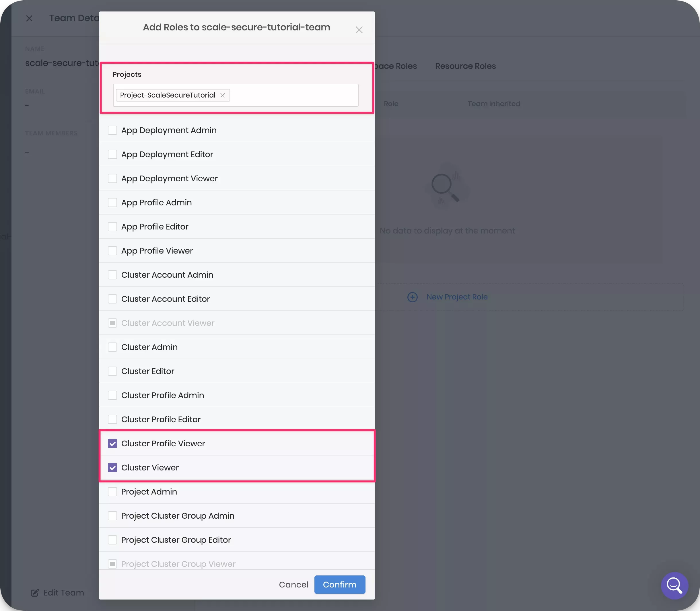Image resolution: width=700 pixels, height=611 pixels.
Task: Click the edit pencil icon next to Edit Team
Action: coord(34,593)
